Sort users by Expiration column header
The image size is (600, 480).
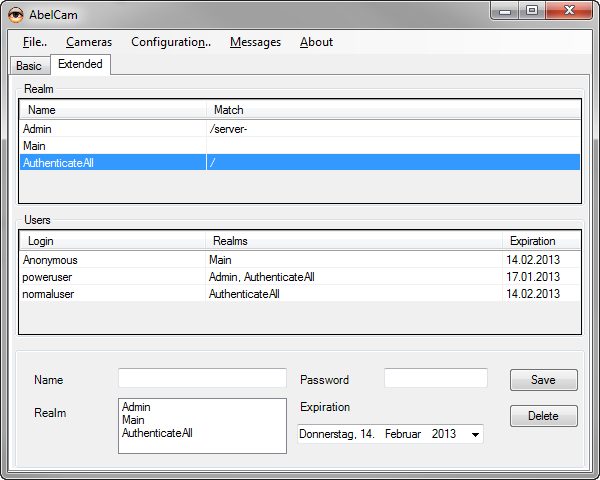(x=531, y=241)
